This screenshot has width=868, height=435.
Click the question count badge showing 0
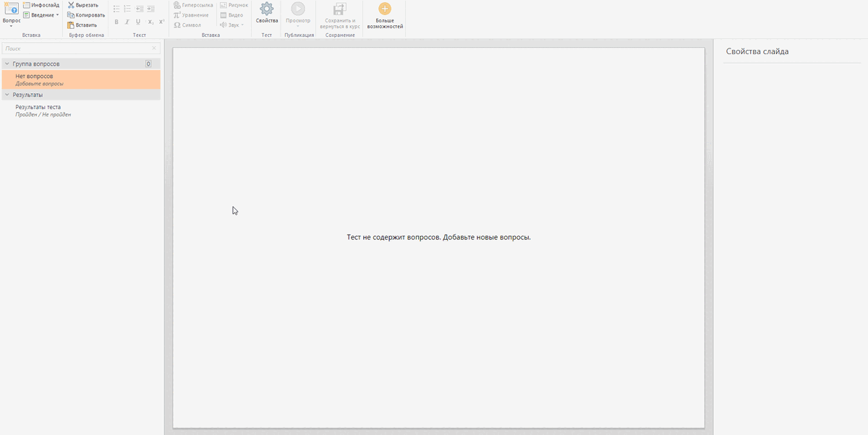tap(148, 64)
